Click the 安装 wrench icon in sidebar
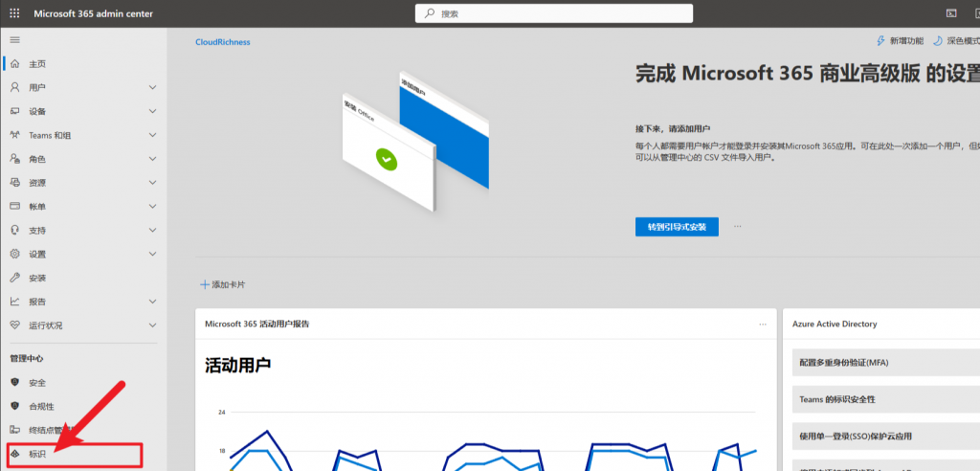 point(14,278)
